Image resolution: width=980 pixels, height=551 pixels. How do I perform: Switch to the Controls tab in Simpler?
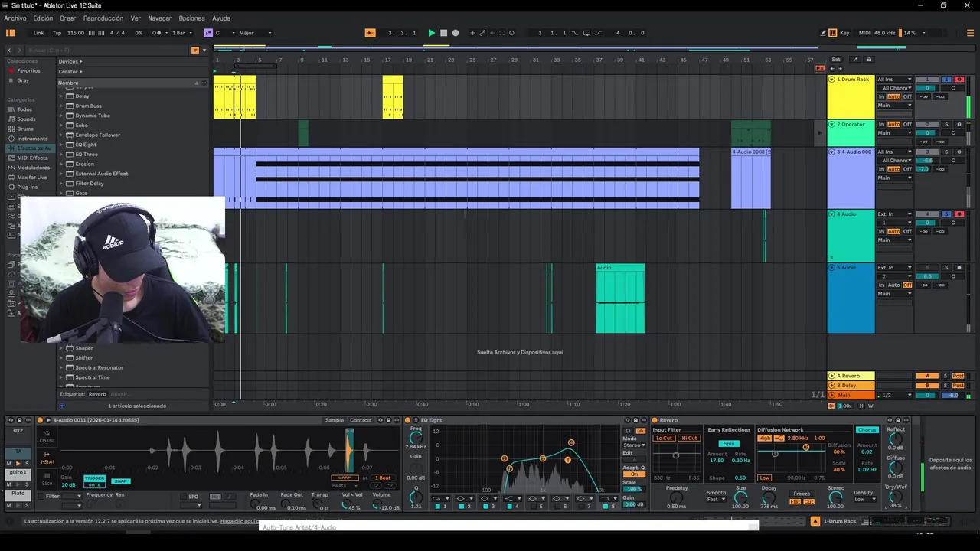point(361,420)
